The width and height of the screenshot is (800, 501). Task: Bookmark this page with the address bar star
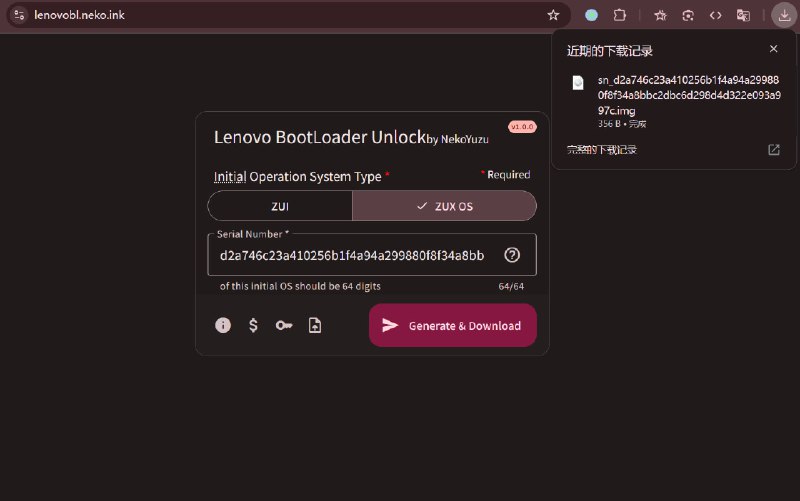pyautogui.click(x=553, y=15)
